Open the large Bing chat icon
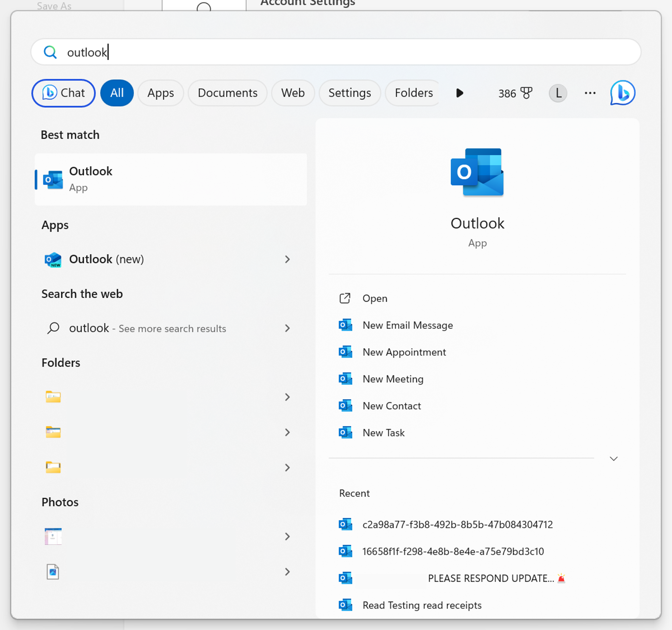Viewport: 672px width, 630px height. coord(623,93)
